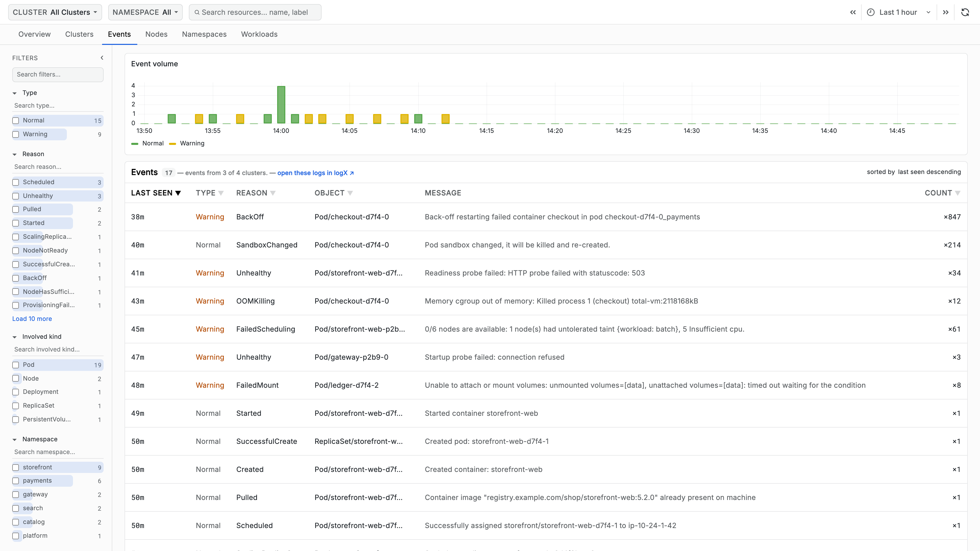Open the CLUSTER All Clusters dropdown

pos(55,12)
